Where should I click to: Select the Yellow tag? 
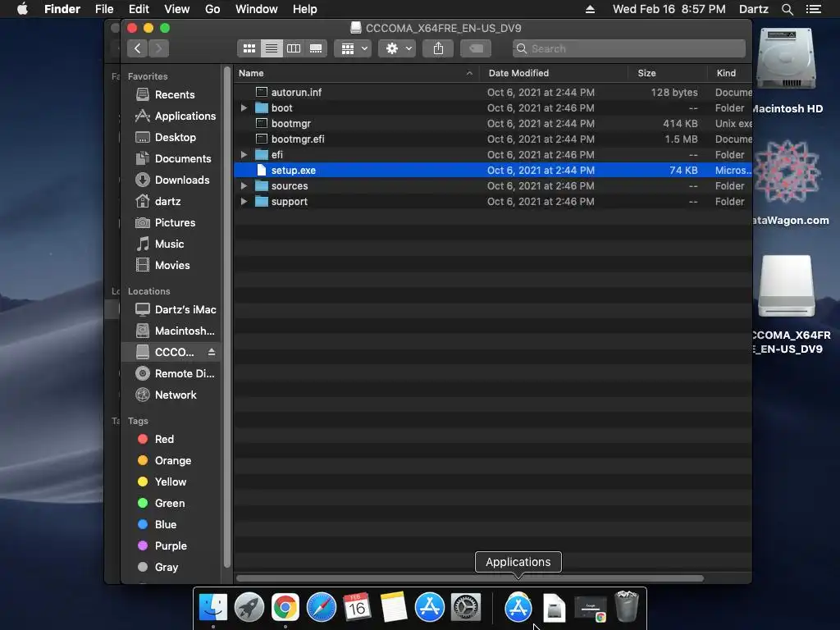point(162,482)
